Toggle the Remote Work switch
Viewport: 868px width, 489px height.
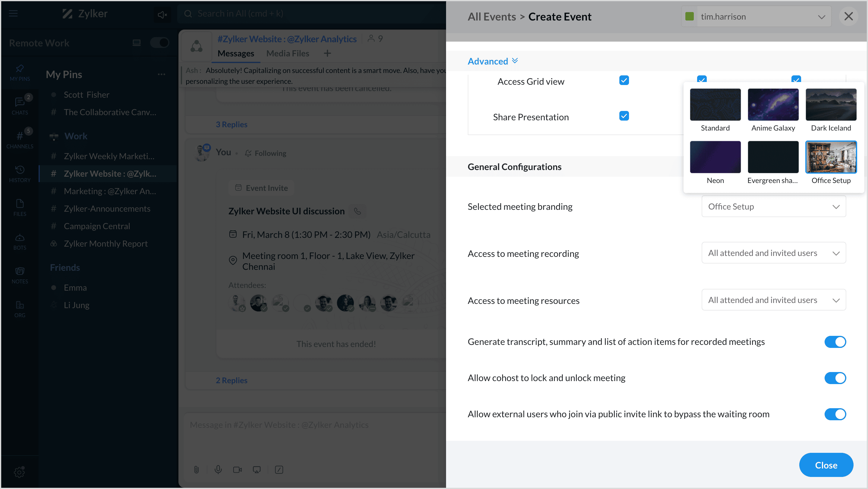click(x=159, y=43)
